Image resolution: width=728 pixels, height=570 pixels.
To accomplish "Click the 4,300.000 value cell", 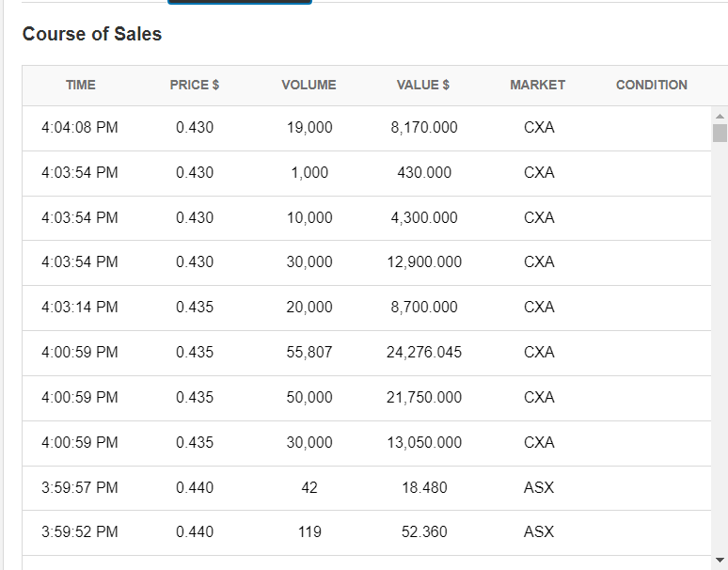I will (x=424, y=217).
